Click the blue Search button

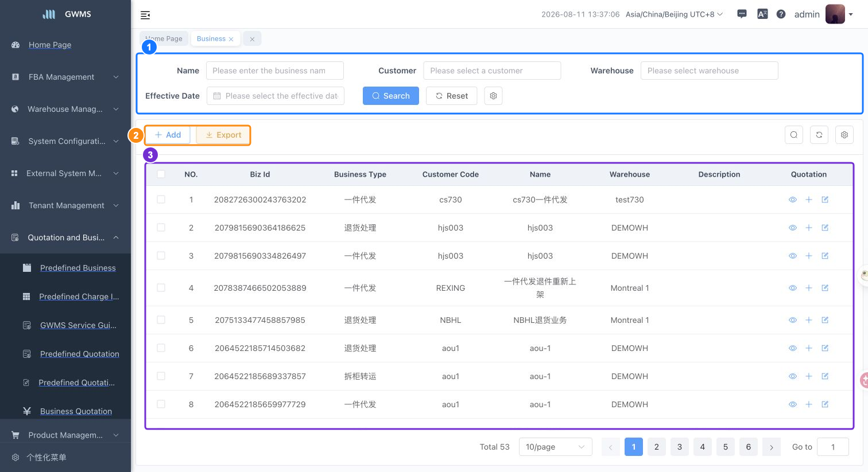pyautogui.click(x=391, y=96)
